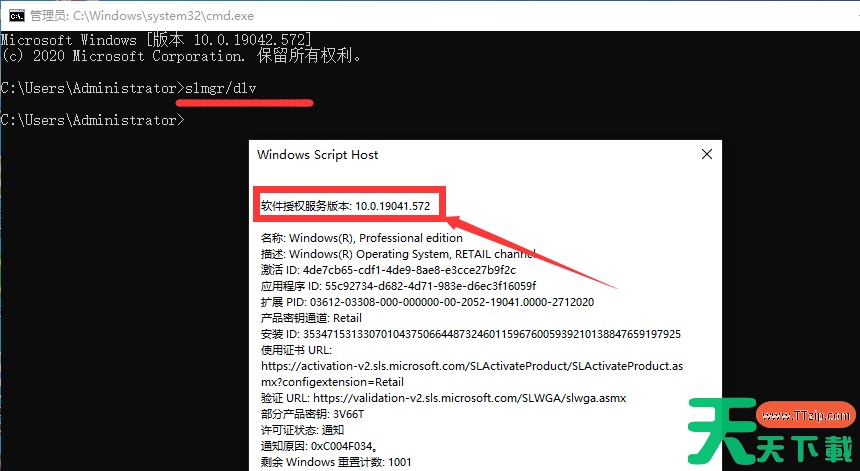Click the empty command prompt line

(x=93, y=120)
